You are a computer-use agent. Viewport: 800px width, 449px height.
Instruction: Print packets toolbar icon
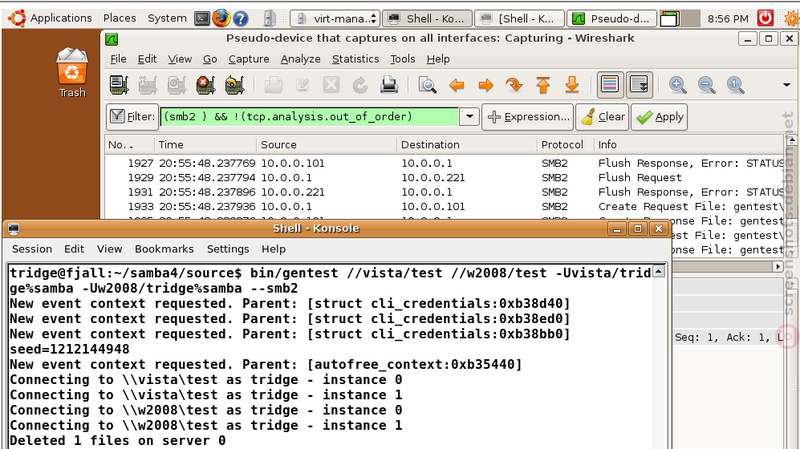[x=389, y=85]
